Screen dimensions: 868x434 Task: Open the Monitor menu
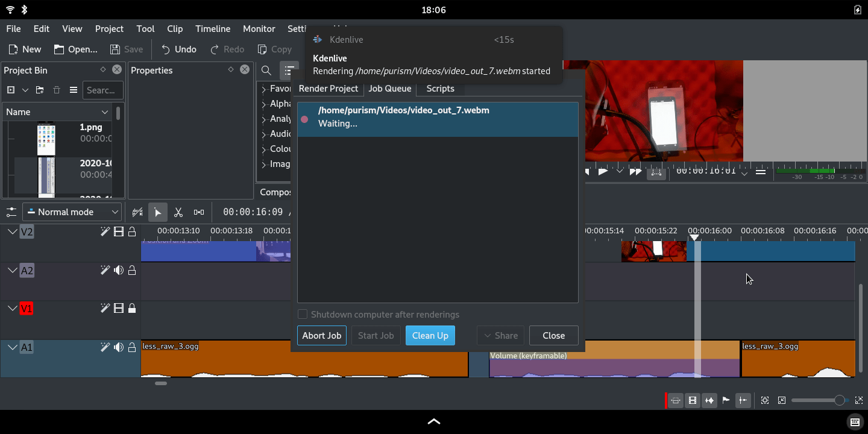[x=259, y=29]
